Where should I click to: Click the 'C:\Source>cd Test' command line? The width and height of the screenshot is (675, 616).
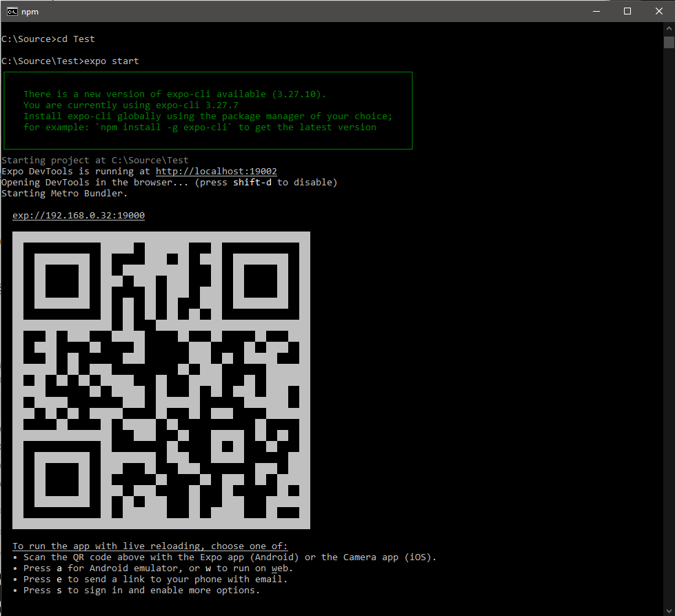coord(48,39)
